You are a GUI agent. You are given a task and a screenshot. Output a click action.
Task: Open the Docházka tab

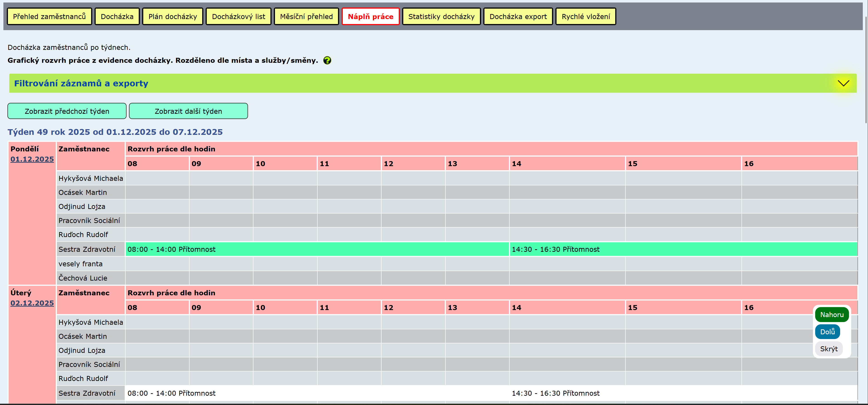click(x=117, y=17)
